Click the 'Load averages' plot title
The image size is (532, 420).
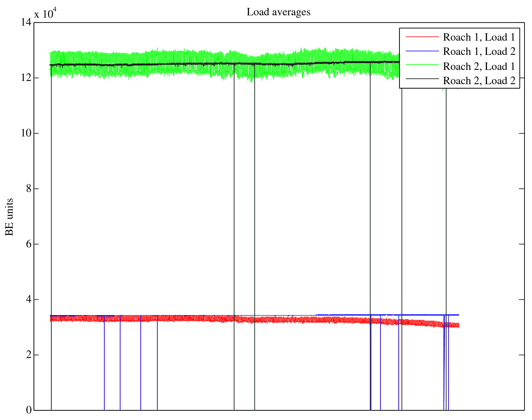tap(278, 12)
